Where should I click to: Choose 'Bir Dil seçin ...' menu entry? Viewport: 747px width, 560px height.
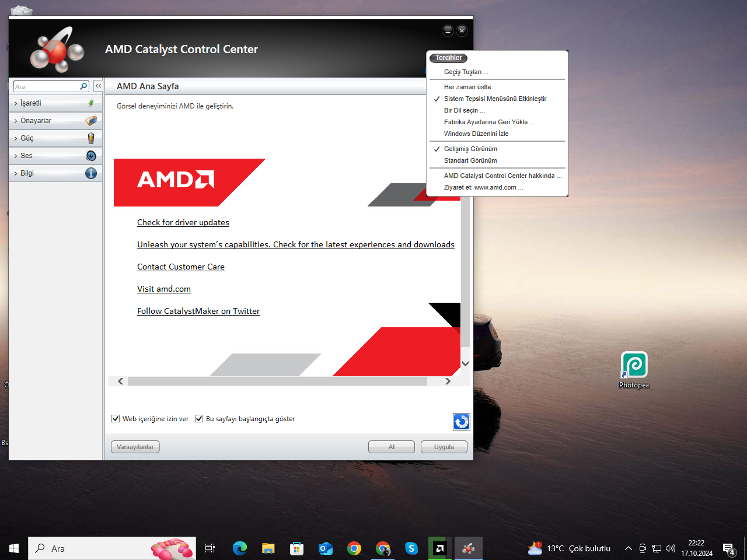click(465, 110)
